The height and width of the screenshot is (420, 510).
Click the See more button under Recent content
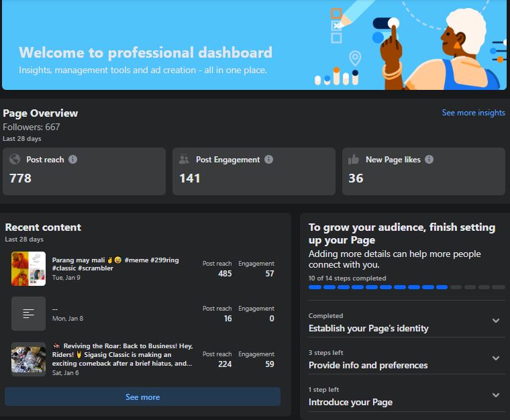142,397
